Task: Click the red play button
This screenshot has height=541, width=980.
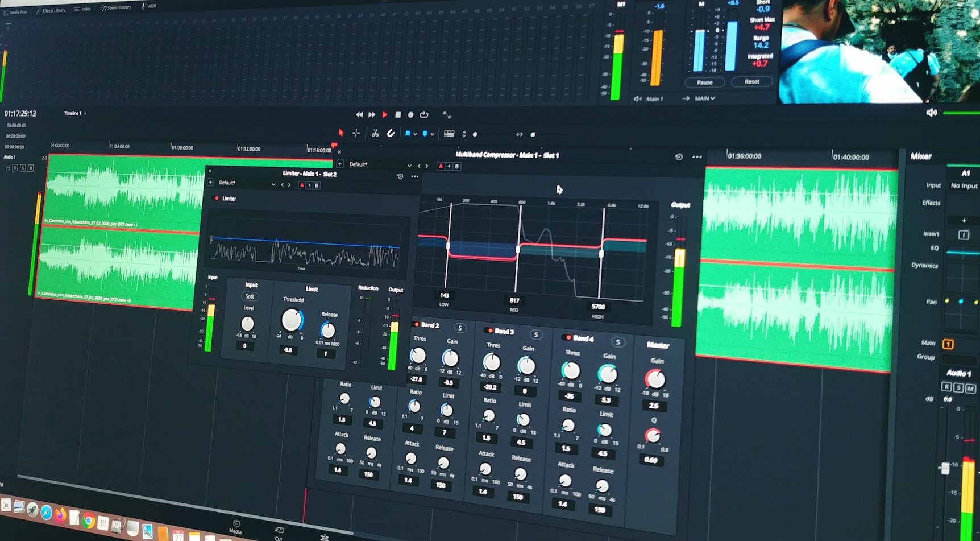Action: [x=385, y=114]
